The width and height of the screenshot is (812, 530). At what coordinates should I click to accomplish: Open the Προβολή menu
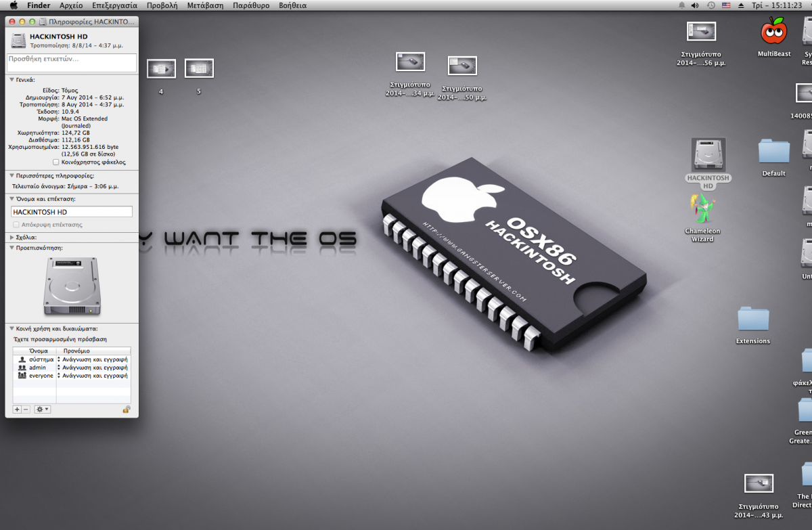(x=162, y=5)
